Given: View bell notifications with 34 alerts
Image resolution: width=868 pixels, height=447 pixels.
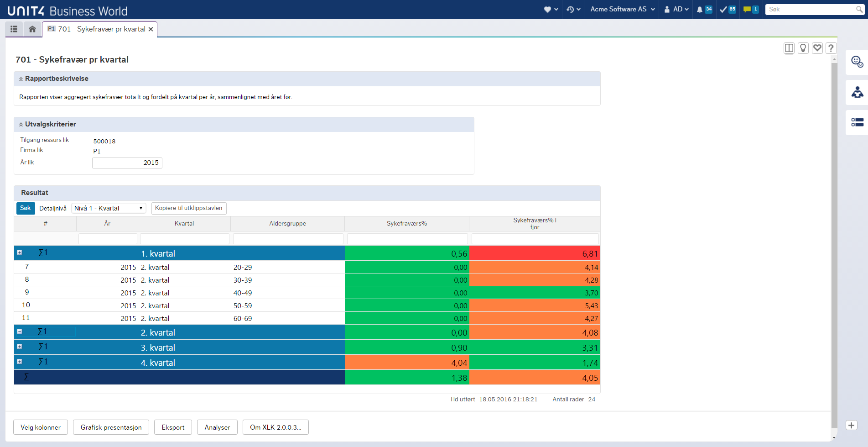Looking at the screenshot, I should (704, 9).
